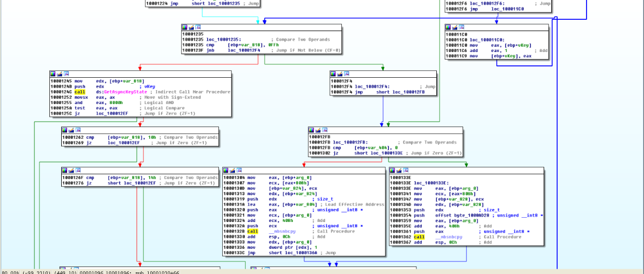644x274 pixels.
Task: Click pencil icon on cmp var_818, 10h block
Action: 71,130
